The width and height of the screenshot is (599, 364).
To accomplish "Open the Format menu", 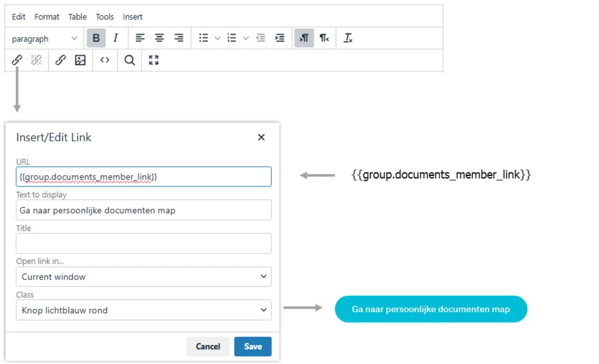I will pyautogui.click(x=47, y=17).
